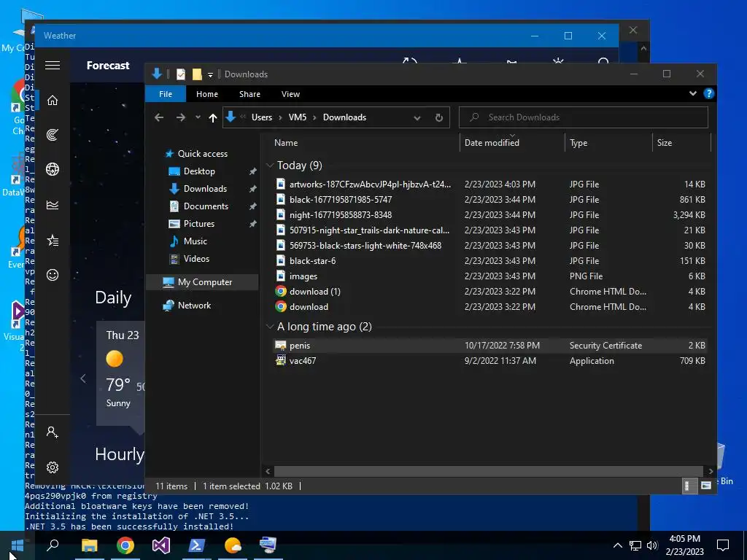
Task: Open Google Chrome from the taskbar
Action: [x=125, y=545]
